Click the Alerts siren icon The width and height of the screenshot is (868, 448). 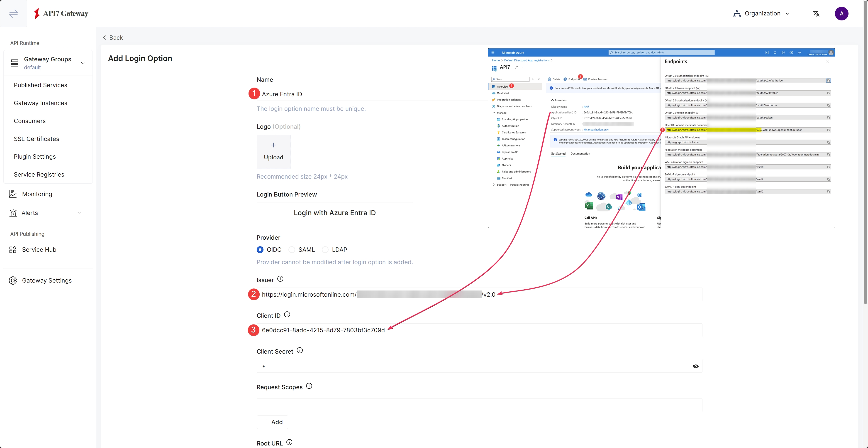pyautogui.click(x=13, y=213)
